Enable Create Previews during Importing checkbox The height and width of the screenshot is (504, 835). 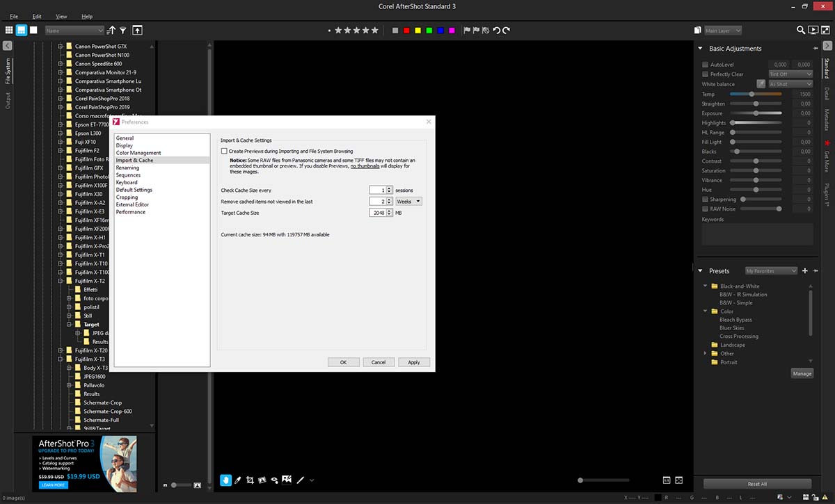224,151
